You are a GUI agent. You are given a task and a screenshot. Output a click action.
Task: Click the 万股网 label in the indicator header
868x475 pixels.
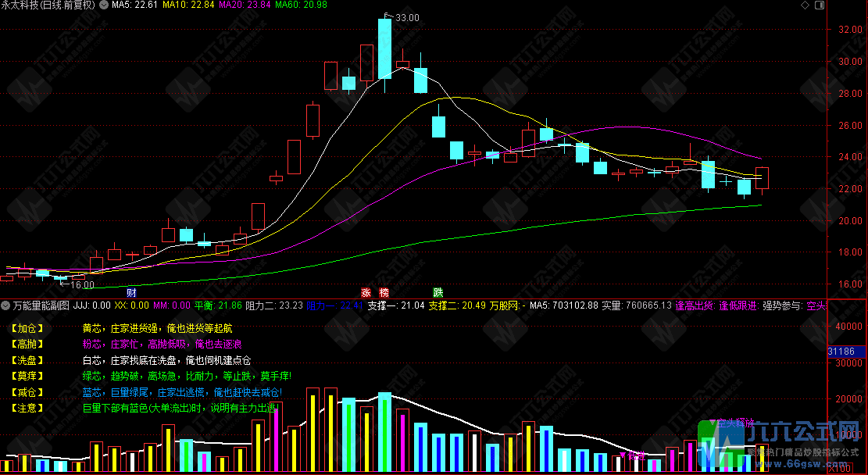point(504,305)
